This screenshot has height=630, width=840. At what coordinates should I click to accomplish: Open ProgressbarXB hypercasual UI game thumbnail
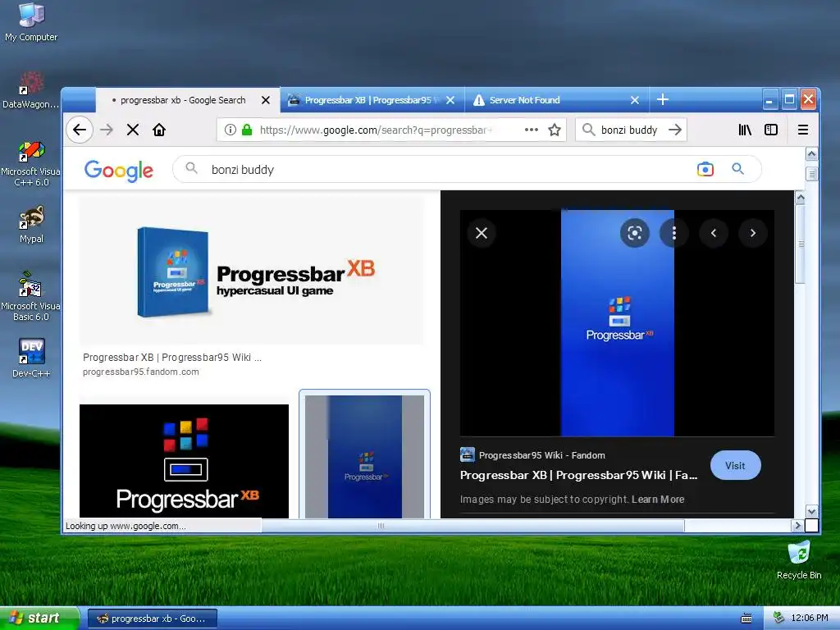(251, 271)
